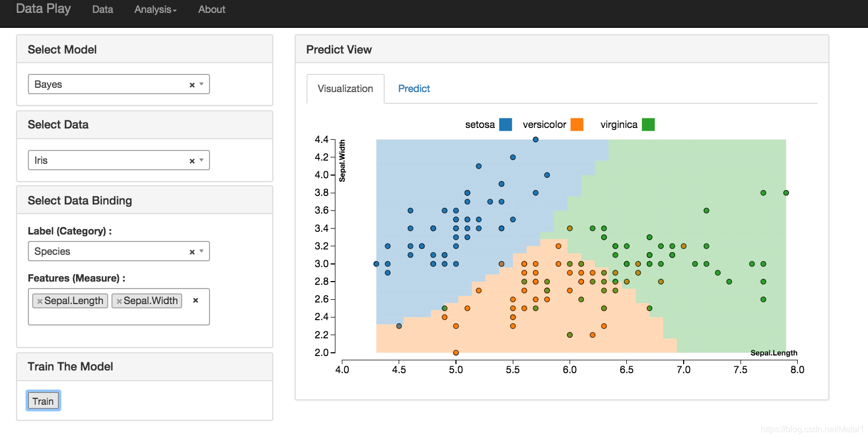Viewport: 868px width, 439px height.
Task: Switch to the Predict tab
Action: (x=414, y=89)
